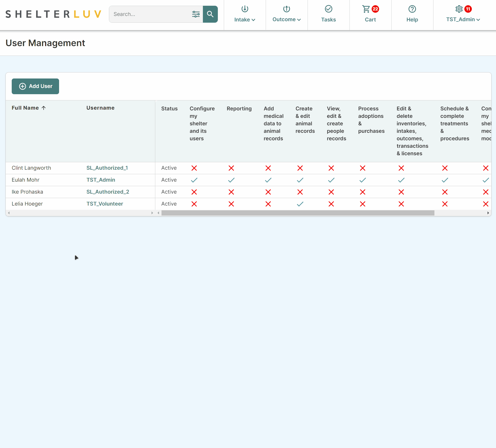Click Eulah Mohr's Process adoptions checkmark

363,180
